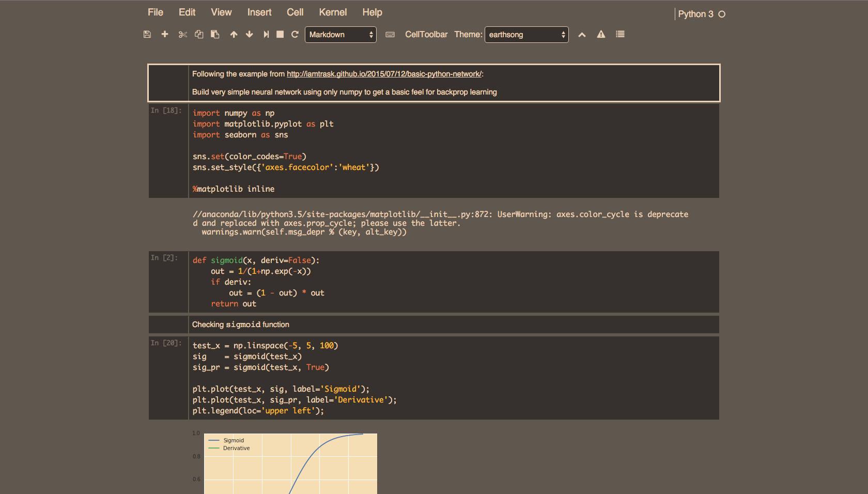Run cell and select next icon

pyautogui.click(x=266, y=34)
